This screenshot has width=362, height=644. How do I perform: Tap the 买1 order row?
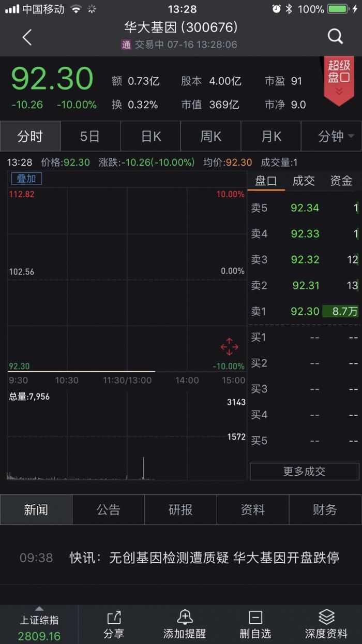pyautogui.click(x=305, y=338)
